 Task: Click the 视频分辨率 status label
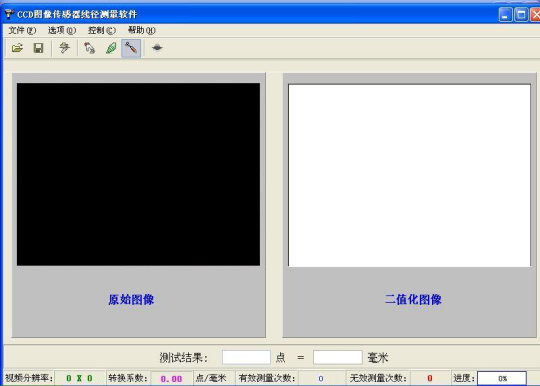[29, 378]
